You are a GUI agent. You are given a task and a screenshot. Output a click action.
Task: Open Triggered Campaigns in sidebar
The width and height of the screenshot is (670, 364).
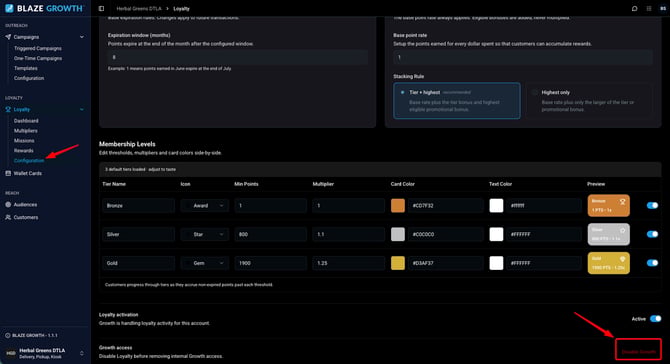click(x=38, y=49)
